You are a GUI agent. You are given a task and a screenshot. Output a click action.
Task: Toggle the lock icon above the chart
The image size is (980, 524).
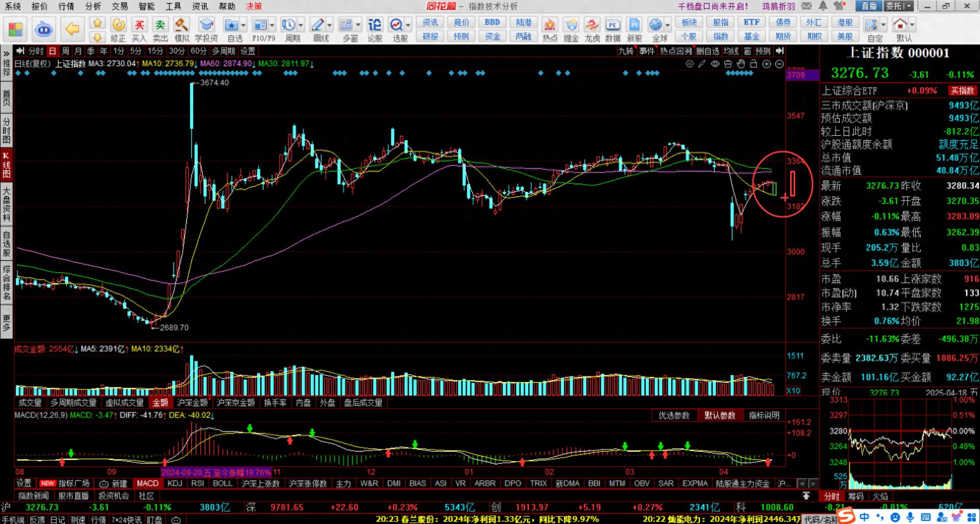(753, 64)
